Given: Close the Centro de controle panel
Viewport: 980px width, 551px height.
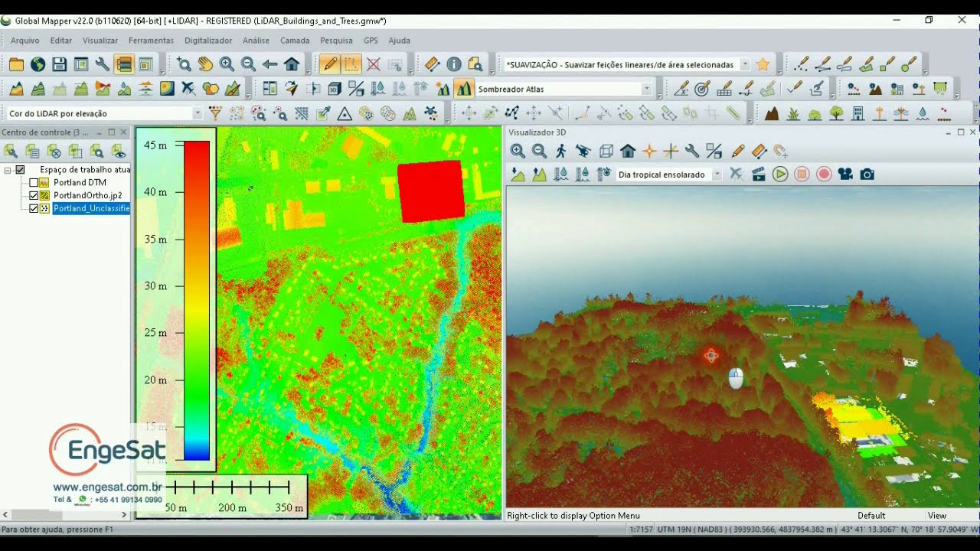Looking at the screenshot, I should (124, 132).
